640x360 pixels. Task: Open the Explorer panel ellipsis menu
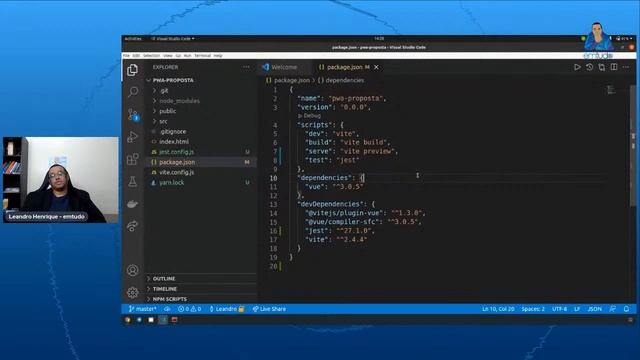pyautogui.click(x=246, y=67)
